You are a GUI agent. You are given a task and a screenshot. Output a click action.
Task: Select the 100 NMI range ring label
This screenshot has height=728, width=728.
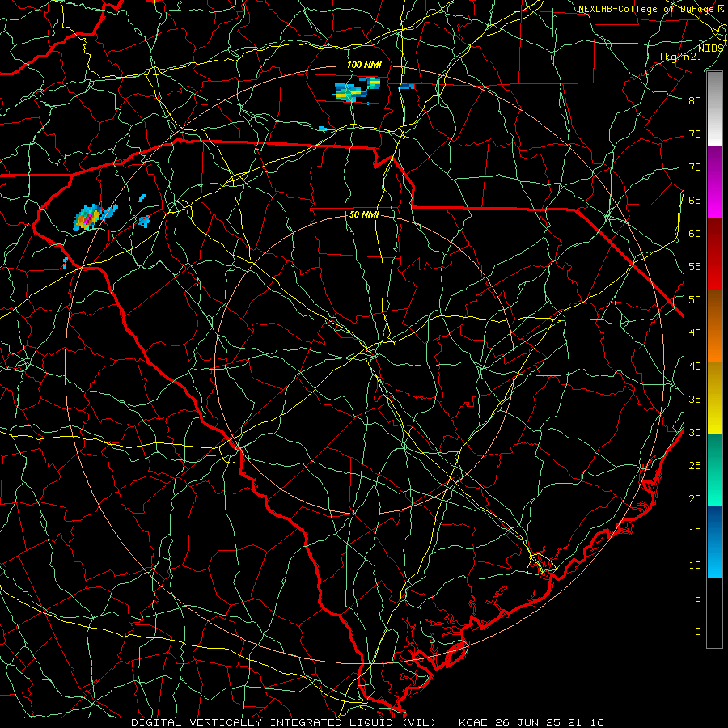365,65
